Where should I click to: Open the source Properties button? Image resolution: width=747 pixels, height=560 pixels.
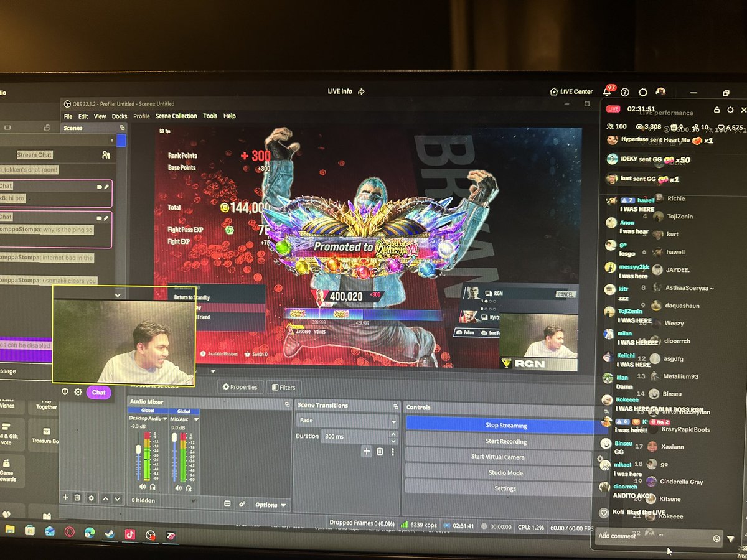tap(240, 387)
